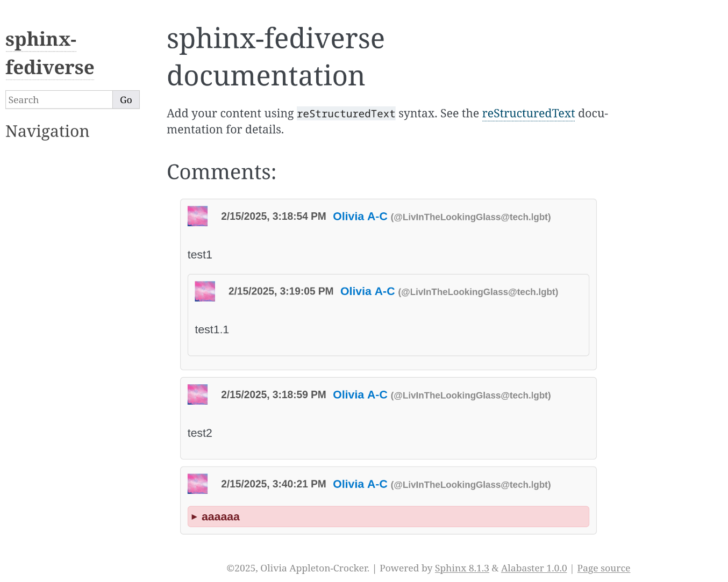
Task: Open Olivia A-C profile from the test2 comment
Action: 360,394
